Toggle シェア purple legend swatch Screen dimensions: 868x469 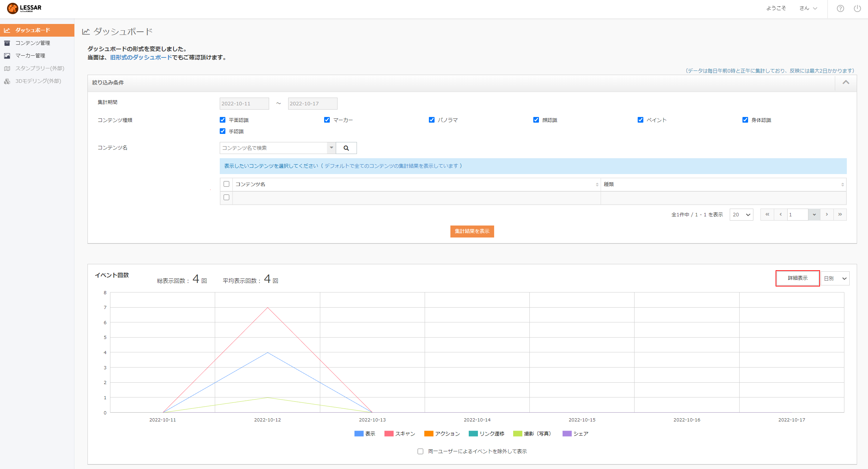[x=567, y=434]
